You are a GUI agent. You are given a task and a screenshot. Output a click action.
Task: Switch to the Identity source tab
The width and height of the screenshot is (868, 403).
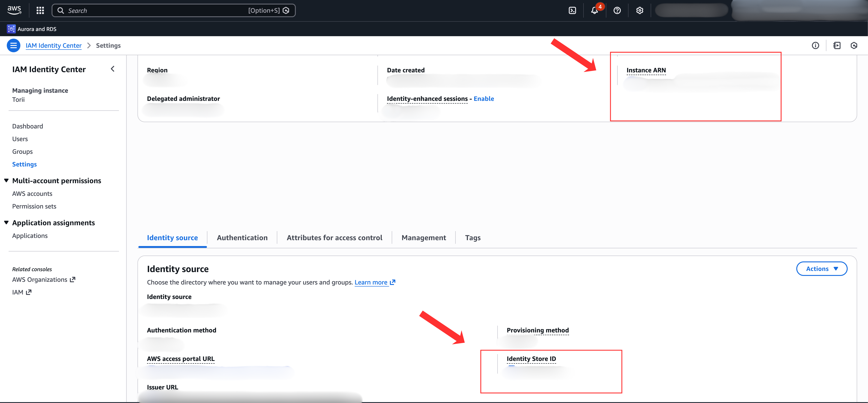pyautogui.click(x=172, y=237)
